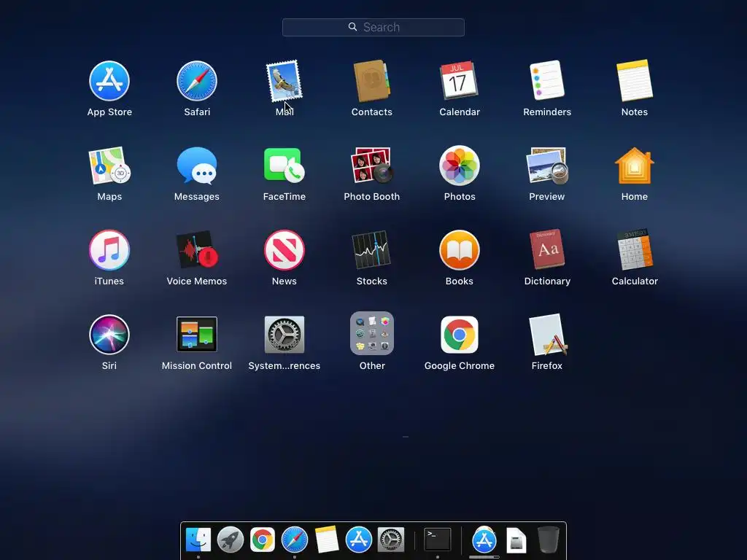Launch the Photos app
747x560 pixels.
pyautogui.click(x=460, y=166)
